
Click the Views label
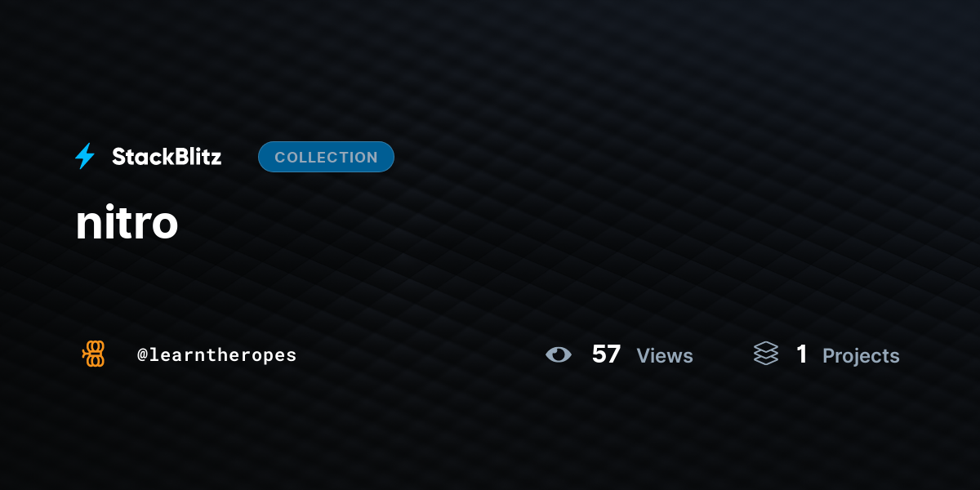(665, 356)
